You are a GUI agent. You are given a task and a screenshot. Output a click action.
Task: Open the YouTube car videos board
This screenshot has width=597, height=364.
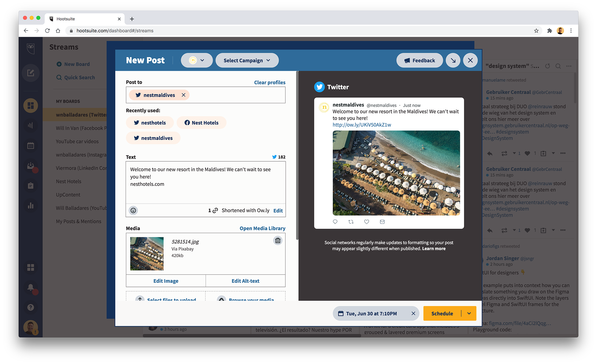(x=77, y=141)
